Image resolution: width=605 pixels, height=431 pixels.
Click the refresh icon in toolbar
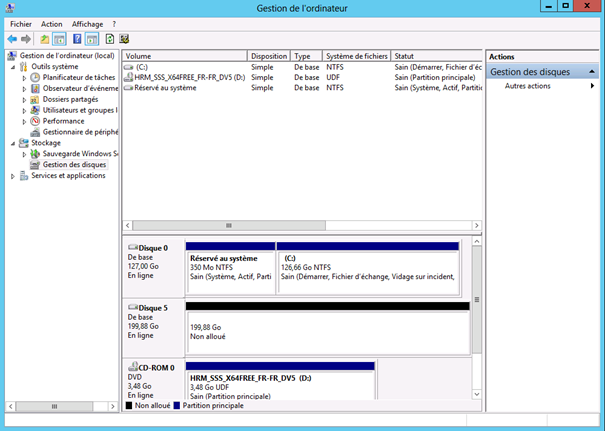pyautogui.click(x=108, y=39)
